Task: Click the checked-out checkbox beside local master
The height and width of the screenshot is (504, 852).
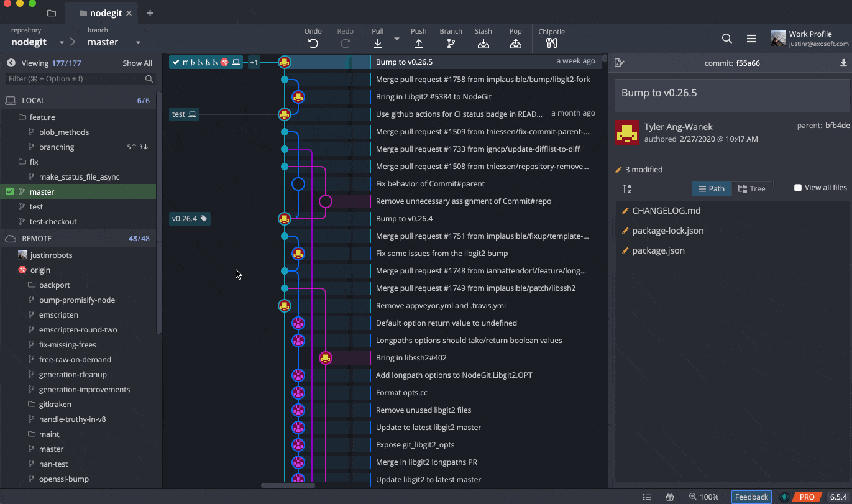Action: pyautogui.click(x=9, y=191)
